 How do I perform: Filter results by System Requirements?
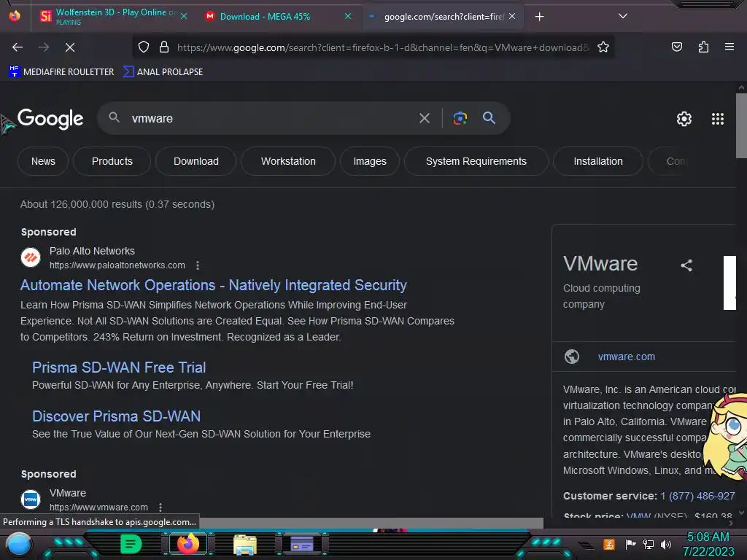[x=476, y=161]
